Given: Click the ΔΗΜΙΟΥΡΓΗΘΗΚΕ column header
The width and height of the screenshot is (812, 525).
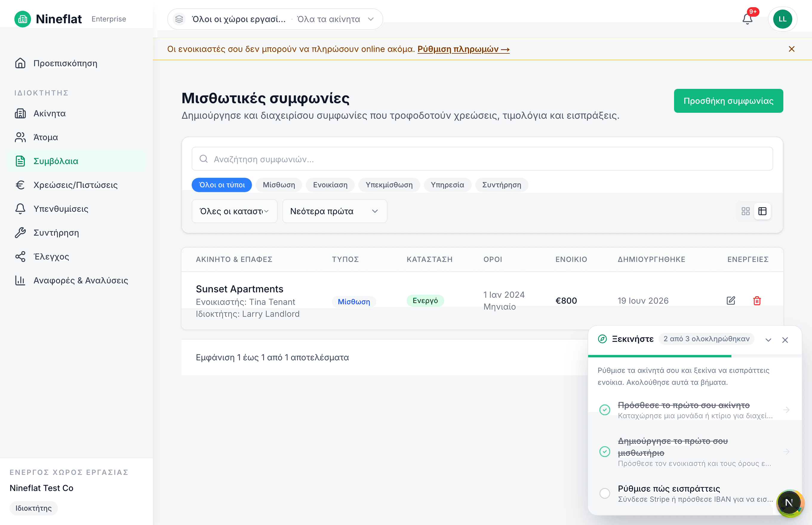Looking at the screenshot, I should click(651, 260).
